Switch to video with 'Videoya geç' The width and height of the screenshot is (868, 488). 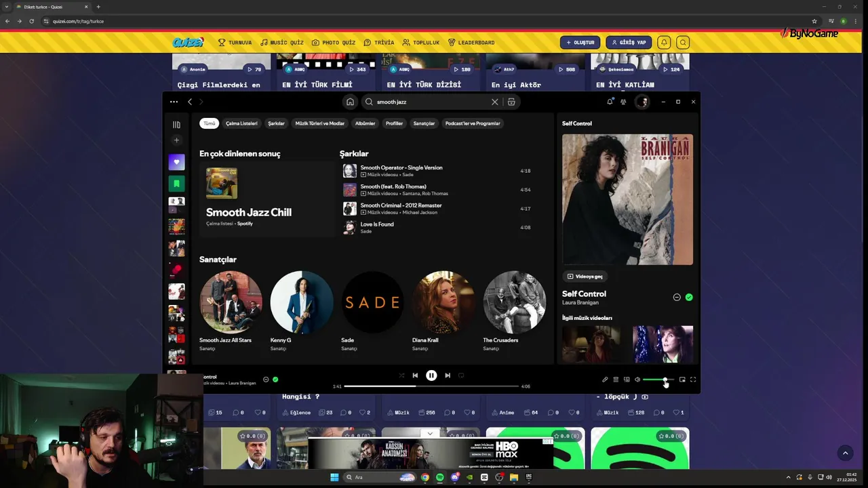click(x=585, y=277)
